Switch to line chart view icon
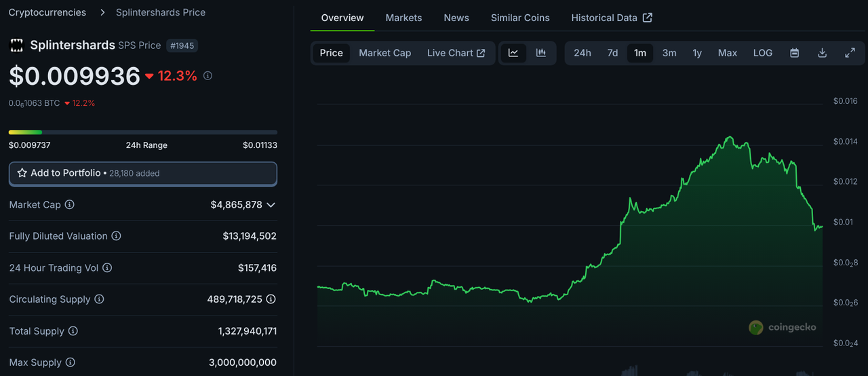 point(513,53)
